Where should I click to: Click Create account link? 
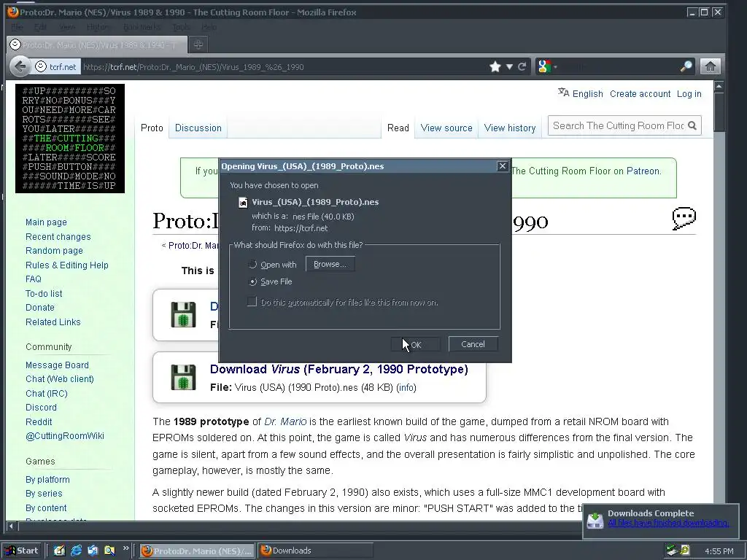click(640, 94)
